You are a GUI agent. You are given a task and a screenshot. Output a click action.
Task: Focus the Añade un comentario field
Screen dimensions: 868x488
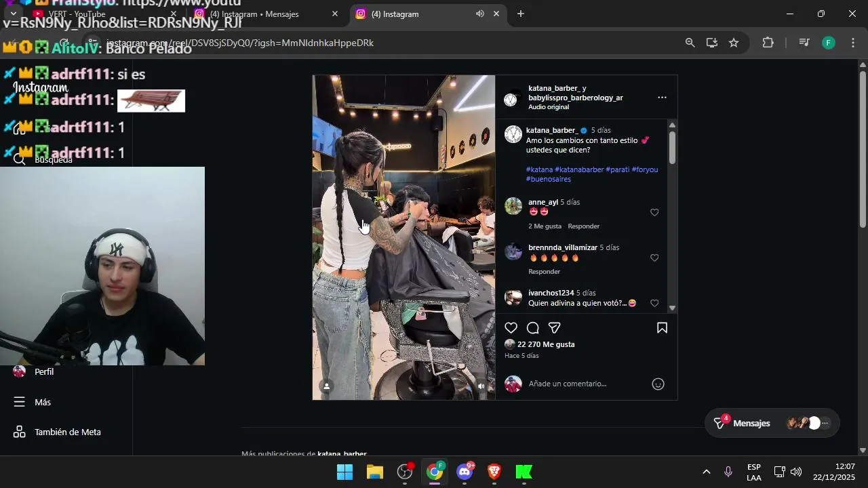586,384
